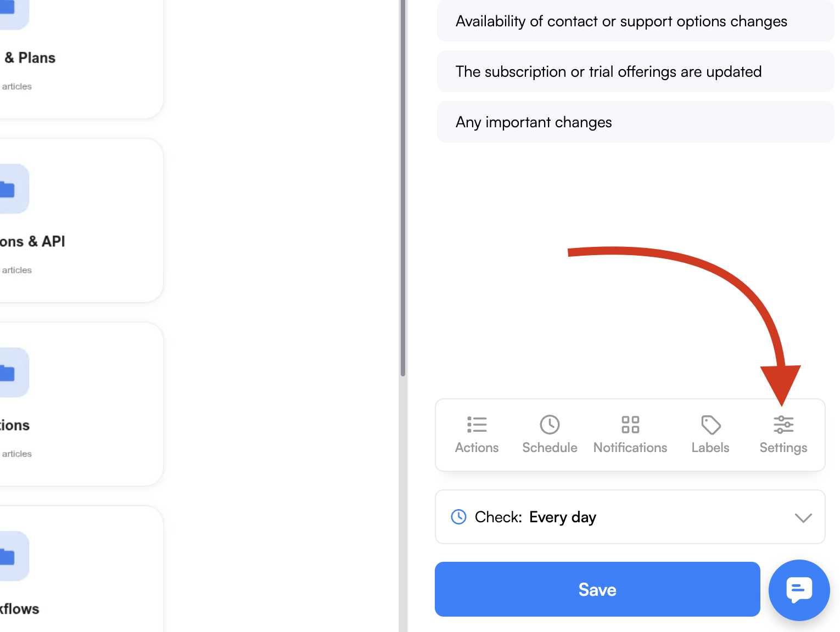Image resolution: width=840 pixels, height=632 pixels.
Task: Open the Labels tag icon
Action: (x=710, y=425)
